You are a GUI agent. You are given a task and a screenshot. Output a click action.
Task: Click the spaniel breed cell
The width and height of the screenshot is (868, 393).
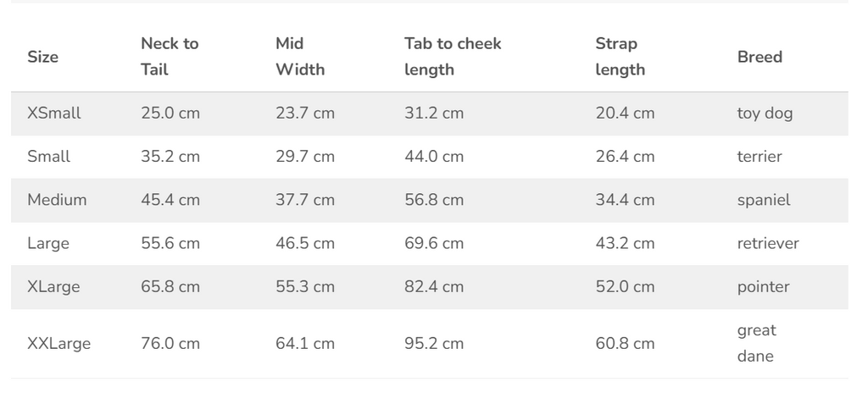tap(764, 201)
